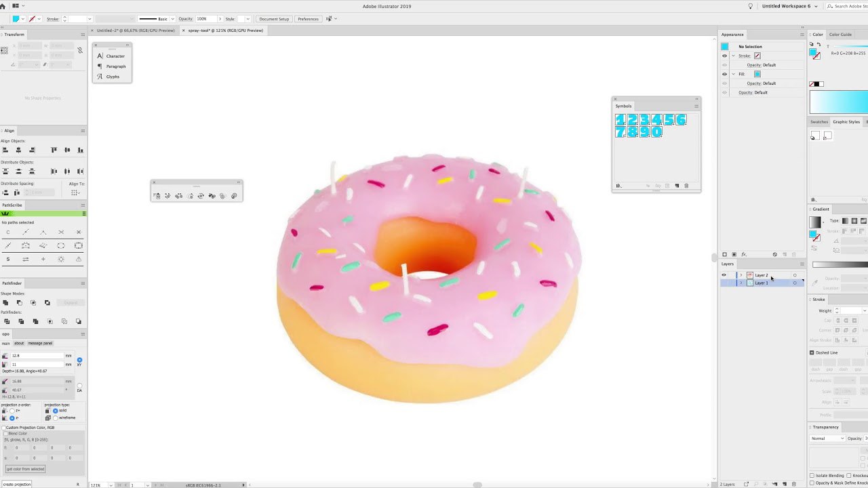The height and width of the screenshot is (488, 868).
Task: Select the Graphic Styles tab
Action: (x=846, y=122)
